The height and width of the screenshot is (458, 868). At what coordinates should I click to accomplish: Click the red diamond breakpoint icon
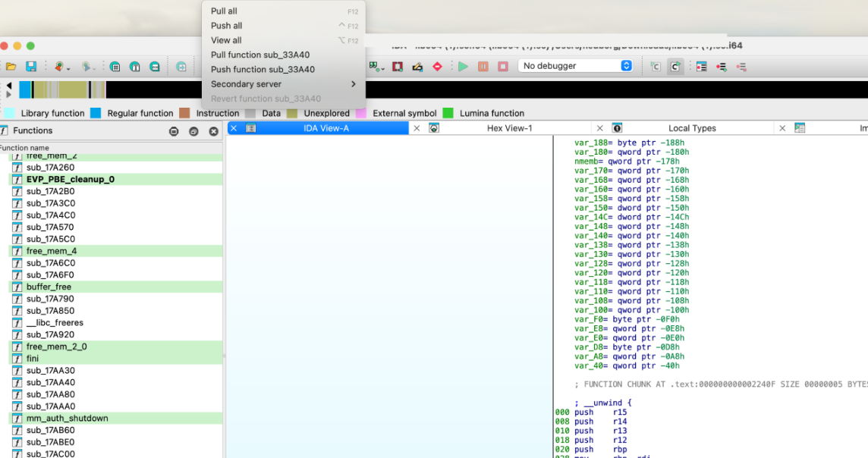(x=437, y=67)
